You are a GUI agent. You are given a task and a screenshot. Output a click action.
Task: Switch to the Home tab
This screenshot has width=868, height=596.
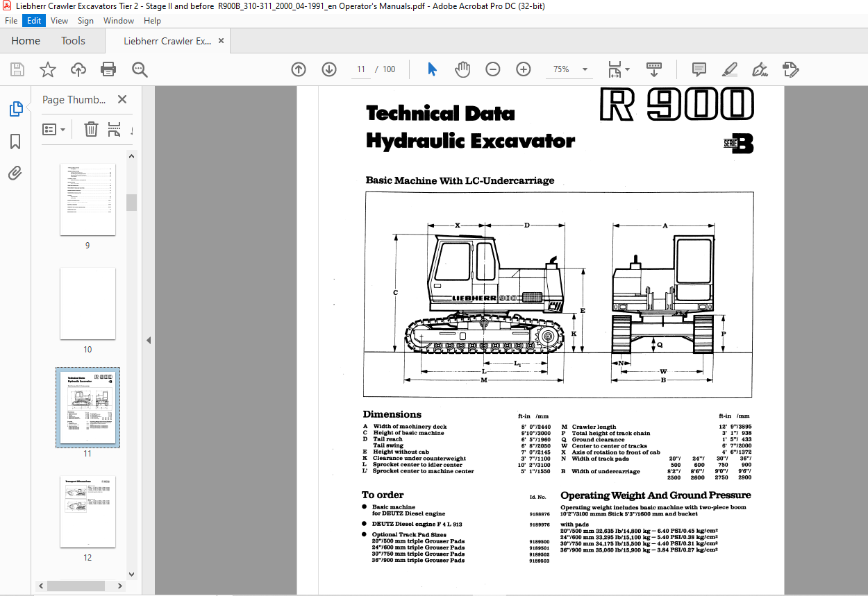click(26, 41)
